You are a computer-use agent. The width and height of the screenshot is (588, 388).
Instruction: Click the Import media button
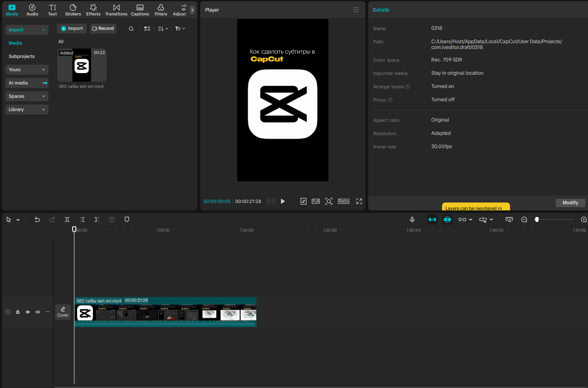[x=72, y=29]
